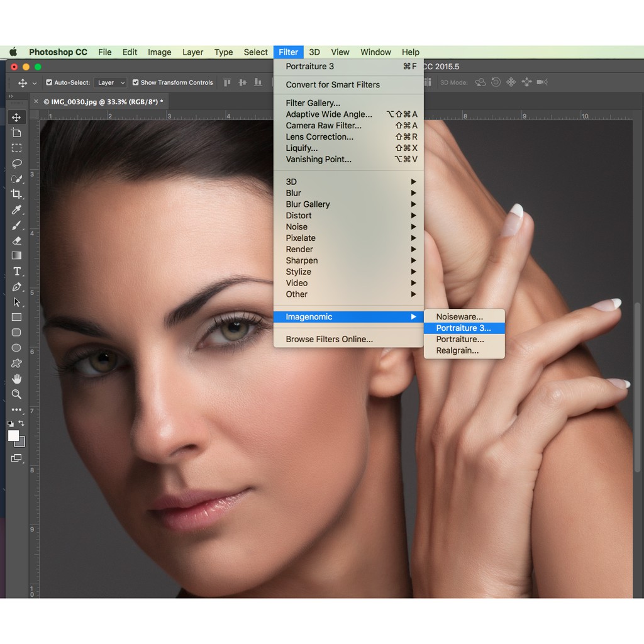The height and width of the screenshot is (644, 644).
Task: Select the Lasso tool
Action: (x=17, y=164)
